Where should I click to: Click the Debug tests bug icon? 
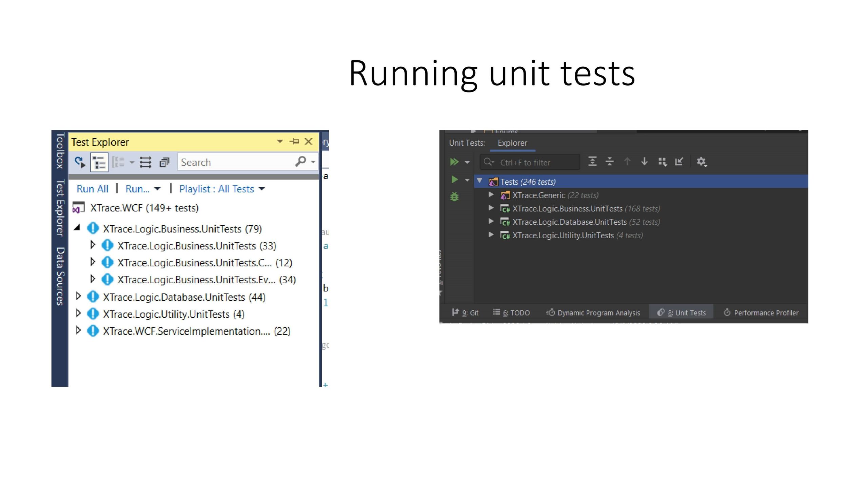[x=454, y=197]
